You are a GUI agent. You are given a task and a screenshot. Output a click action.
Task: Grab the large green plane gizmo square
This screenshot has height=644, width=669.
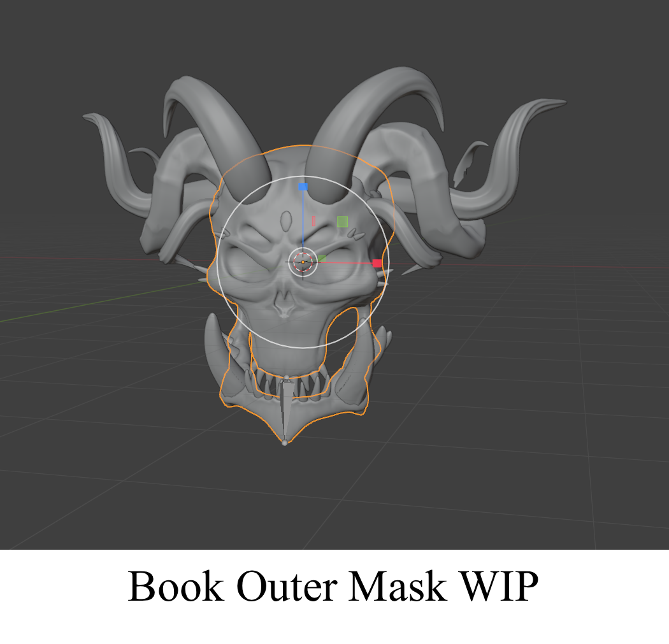point(342,222)
